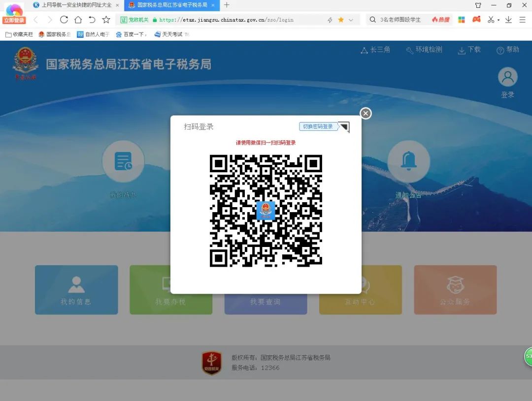Click the 服务电话：12366 footer text
Screen dimensions: 532x401
point(256,368)
